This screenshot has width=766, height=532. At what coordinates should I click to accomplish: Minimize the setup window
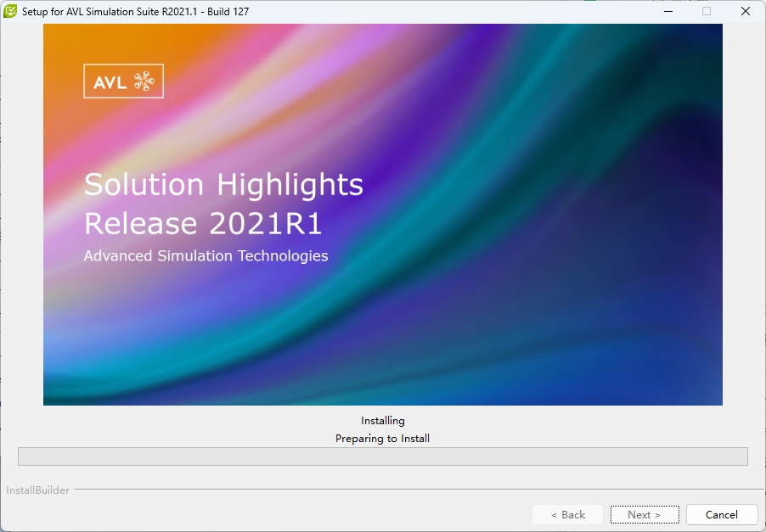tap(667, 12)
